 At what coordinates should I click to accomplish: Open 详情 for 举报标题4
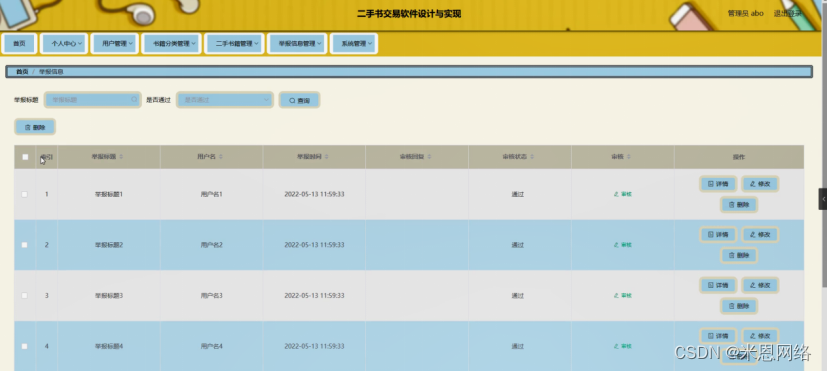pyautogui.click(x=718, y=336)
